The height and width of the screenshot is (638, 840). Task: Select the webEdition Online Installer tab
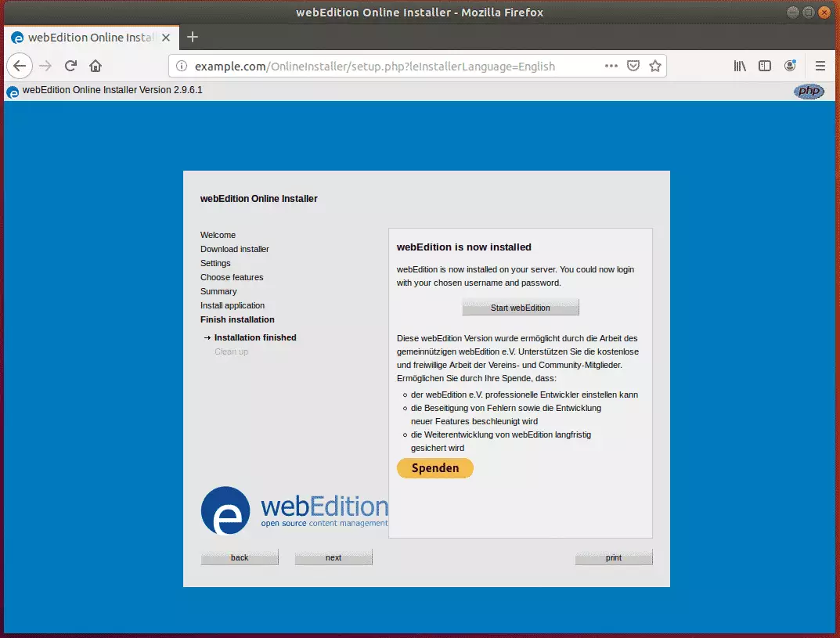(x=91, y=38)
